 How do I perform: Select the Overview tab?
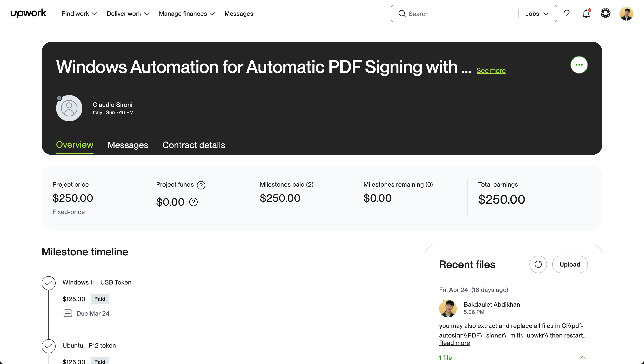74,145
